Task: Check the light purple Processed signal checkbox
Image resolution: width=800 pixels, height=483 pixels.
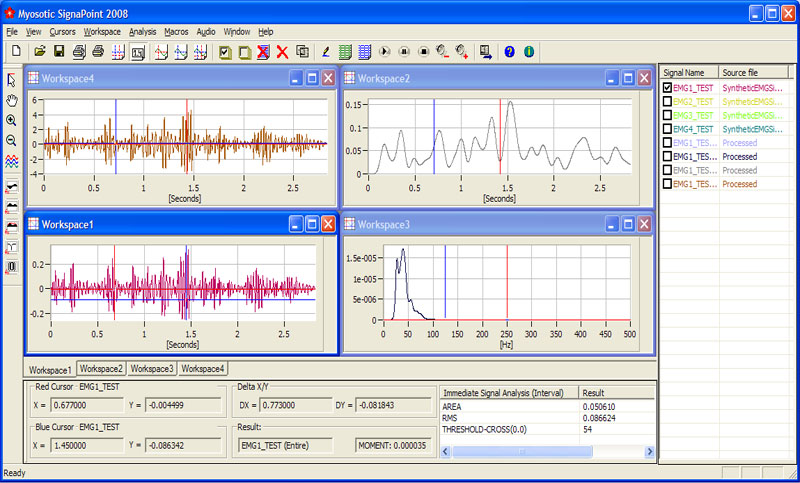Action: coord(667,142)
